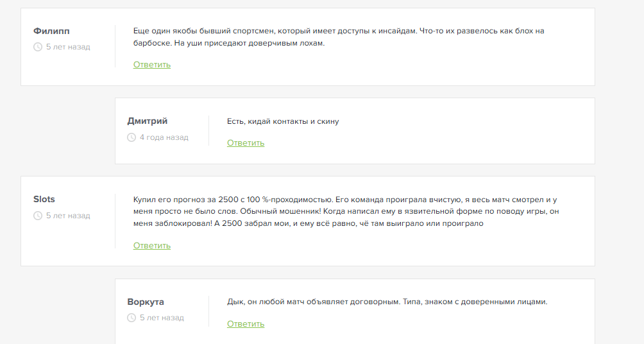Click the timestamp under Slots
This screenshot has height=344, width=644.
68,216
